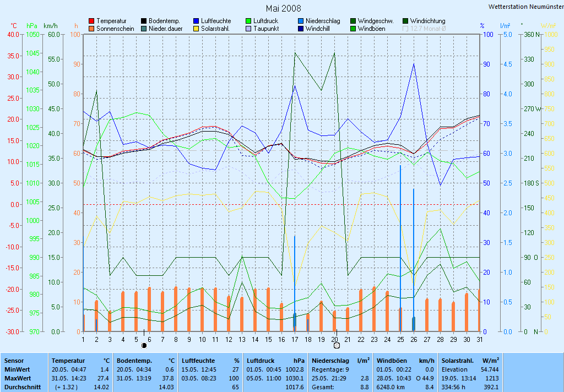Click the Niederschlag legend swatch
The width and height of the screenshot is (564, 392).
pos(301,21)
